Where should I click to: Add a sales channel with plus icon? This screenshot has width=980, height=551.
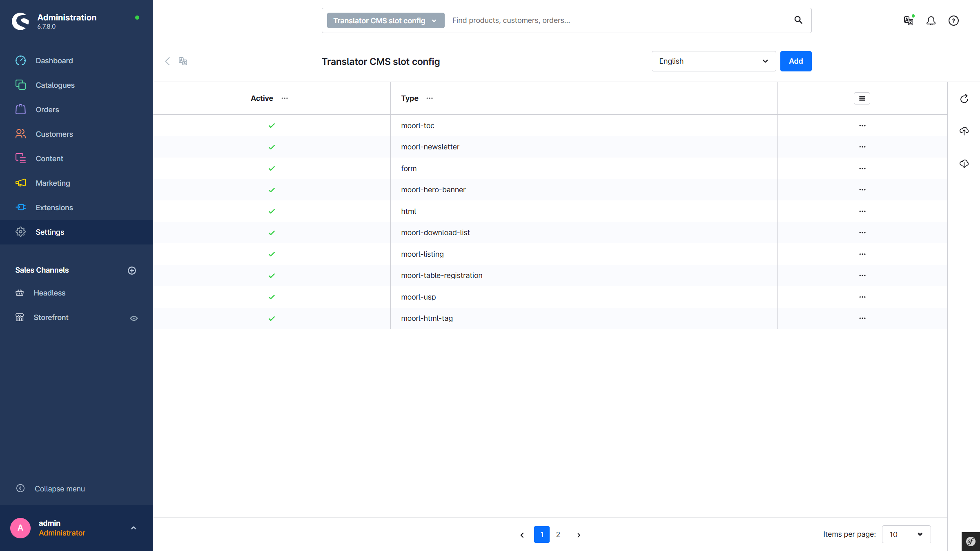pos(132,271)
